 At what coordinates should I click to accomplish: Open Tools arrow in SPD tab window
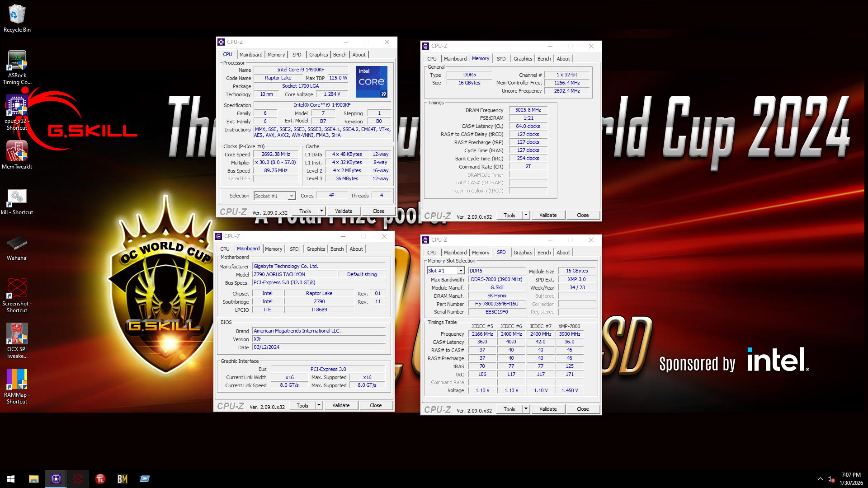[526, 409]
